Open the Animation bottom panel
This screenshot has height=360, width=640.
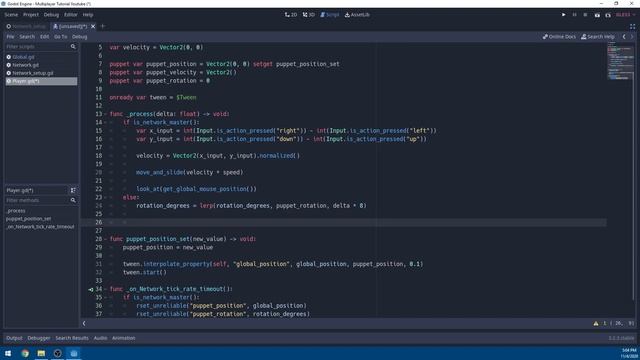[x=124, y=338]
